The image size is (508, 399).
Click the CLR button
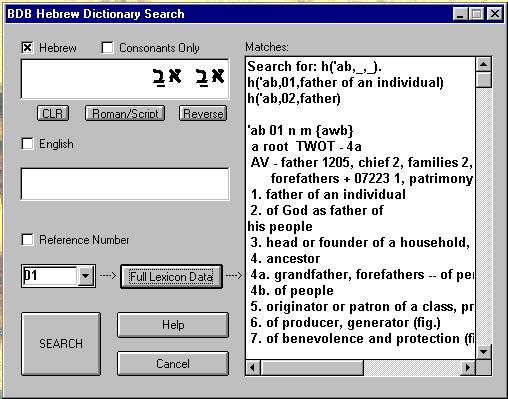[x=53, y=113]
